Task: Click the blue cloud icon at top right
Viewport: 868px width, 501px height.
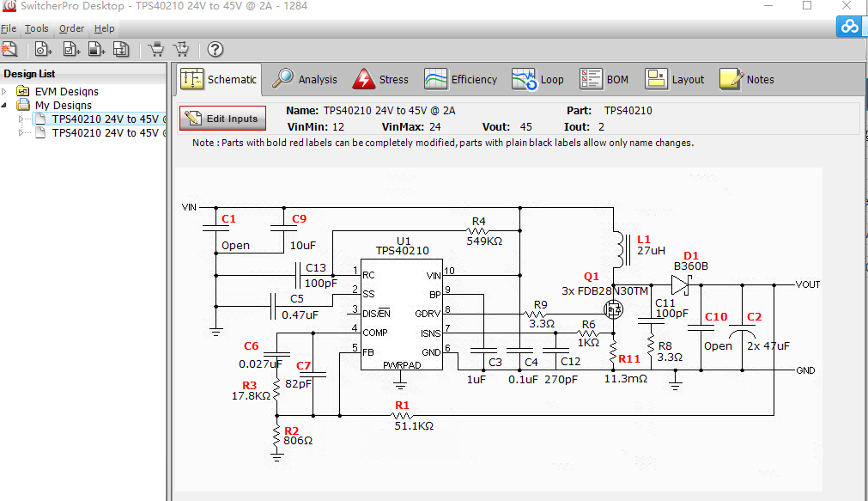Action: 849,26
